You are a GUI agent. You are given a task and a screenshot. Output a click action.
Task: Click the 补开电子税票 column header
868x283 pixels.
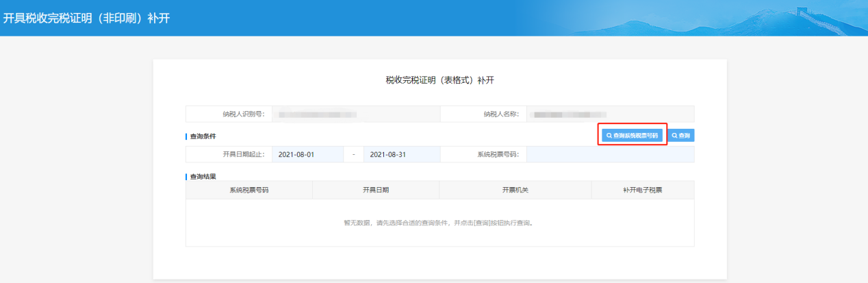(643, 190)
